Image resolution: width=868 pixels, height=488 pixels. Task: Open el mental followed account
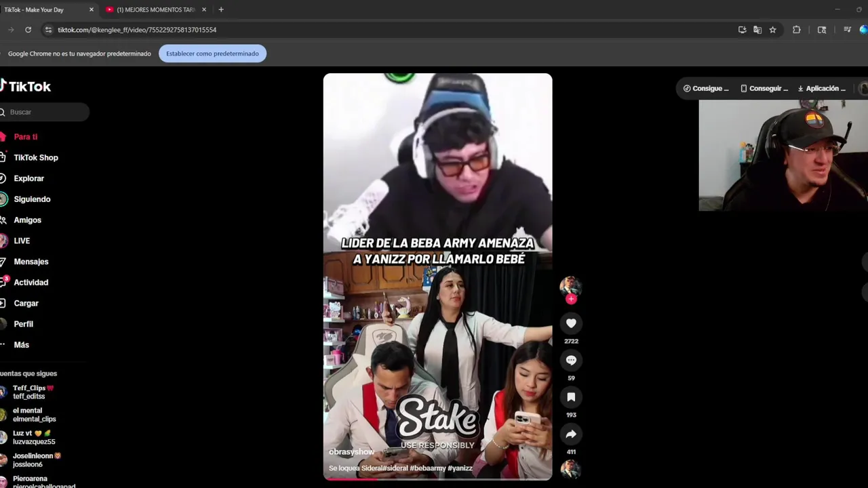point(34,415)
